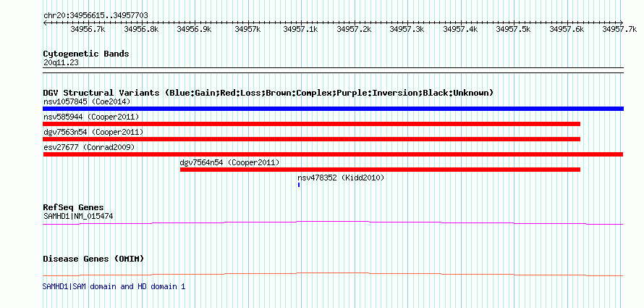Screen dimensions: 644x308
Task: Click the 34957.1k ruler tick label
Action: coord(300,29)
